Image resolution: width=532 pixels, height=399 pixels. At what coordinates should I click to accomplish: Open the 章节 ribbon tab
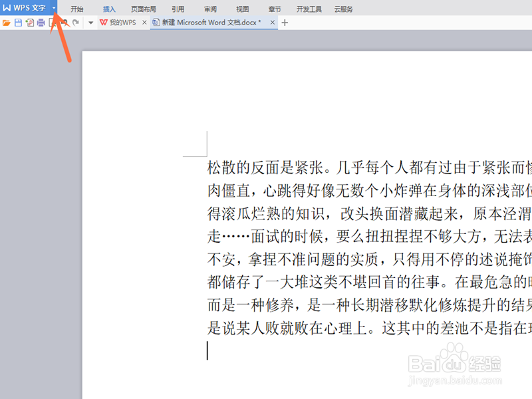[x=275, y=9]
